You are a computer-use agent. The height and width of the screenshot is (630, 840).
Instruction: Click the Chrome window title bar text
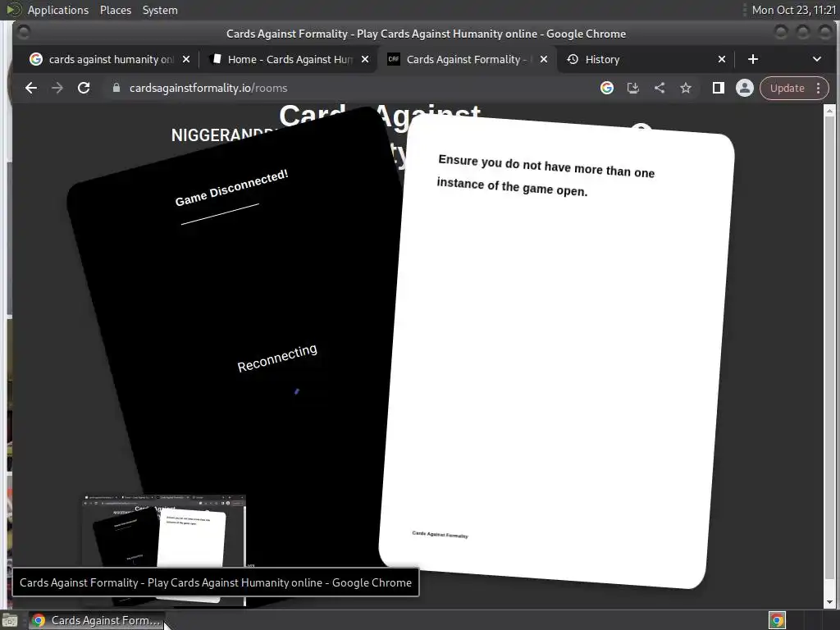click(426, 34)
